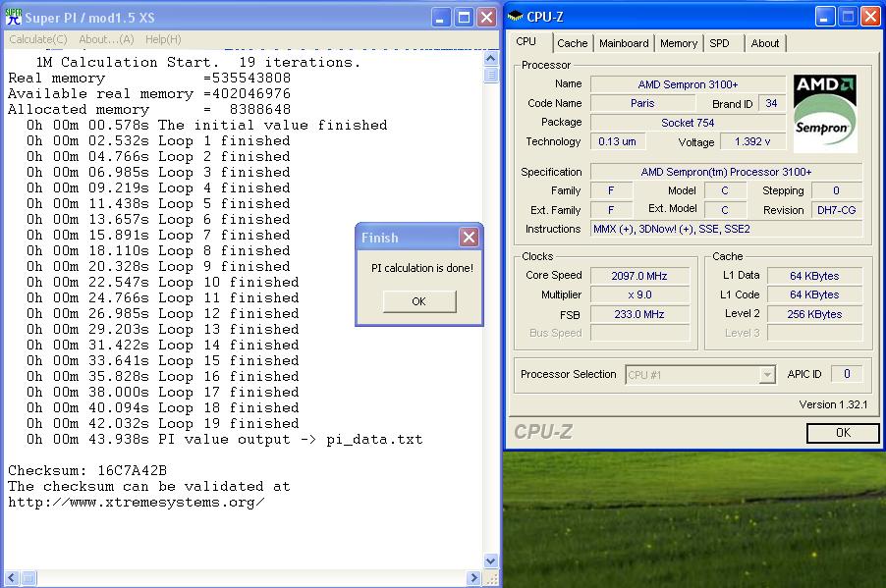Select the CPU tab in CPU-Z

(x=526, y=42)
